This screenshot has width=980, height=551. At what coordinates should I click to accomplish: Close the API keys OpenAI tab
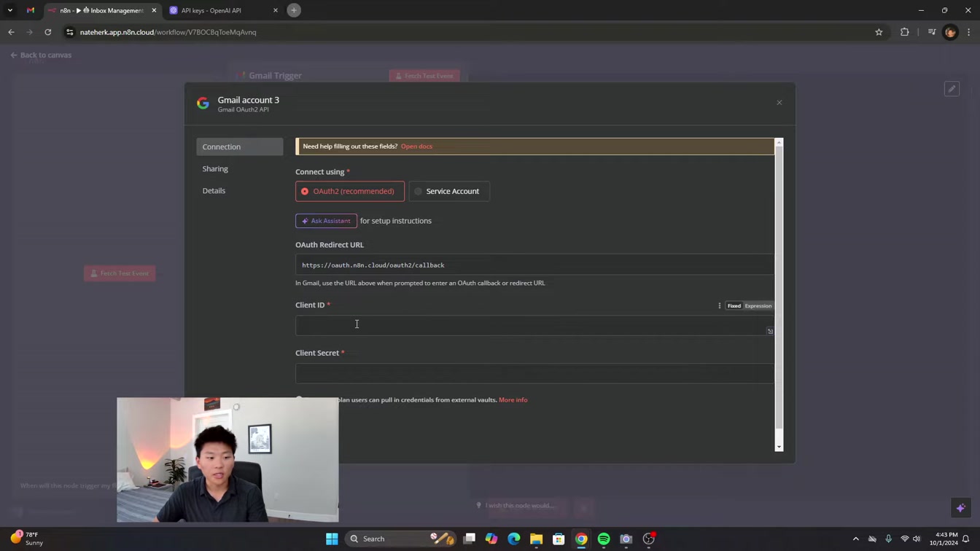click(x=275, y=10)
